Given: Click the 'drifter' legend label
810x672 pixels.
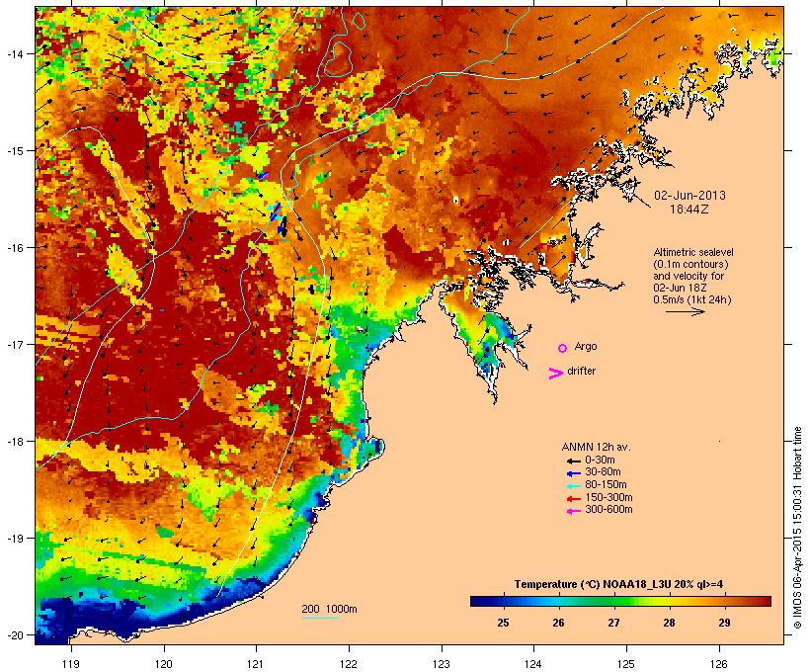Looking at the screenshot, I should 581,371.
